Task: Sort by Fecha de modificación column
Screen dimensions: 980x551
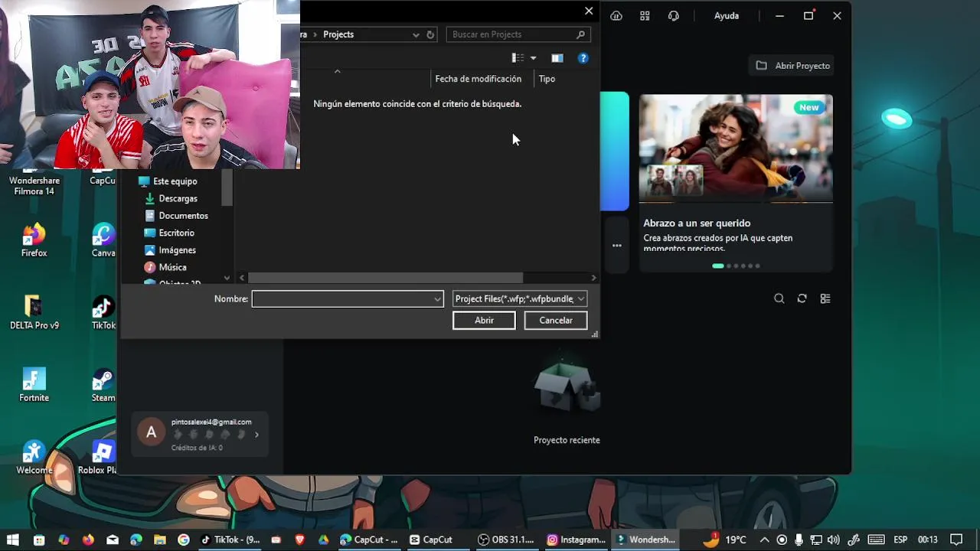Action: (478, 79)
